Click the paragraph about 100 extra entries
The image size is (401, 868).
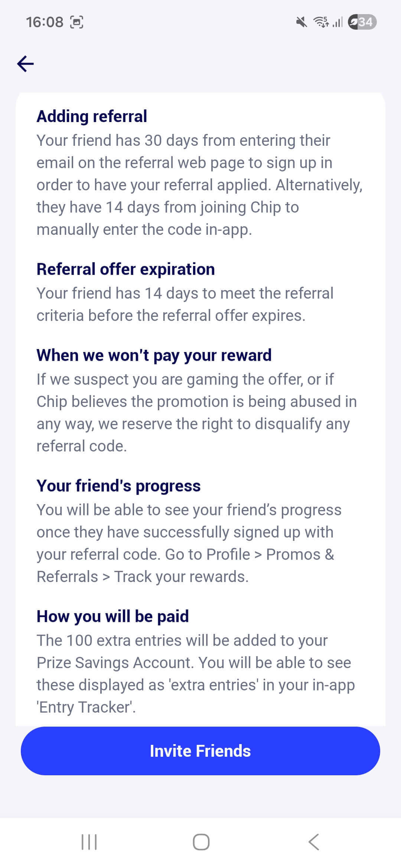coord(195,674)
